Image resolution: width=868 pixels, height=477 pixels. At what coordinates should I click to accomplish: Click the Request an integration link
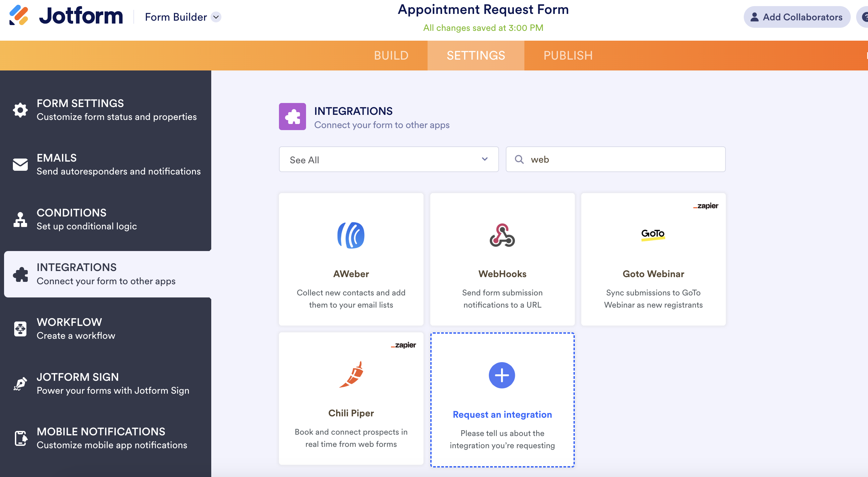tap(502, 415)
